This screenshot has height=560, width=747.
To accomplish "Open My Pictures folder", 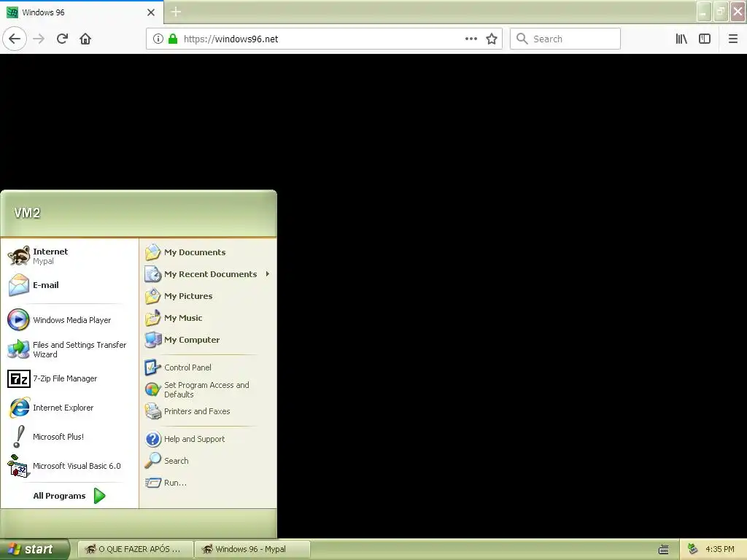I will tap(208, 296).
